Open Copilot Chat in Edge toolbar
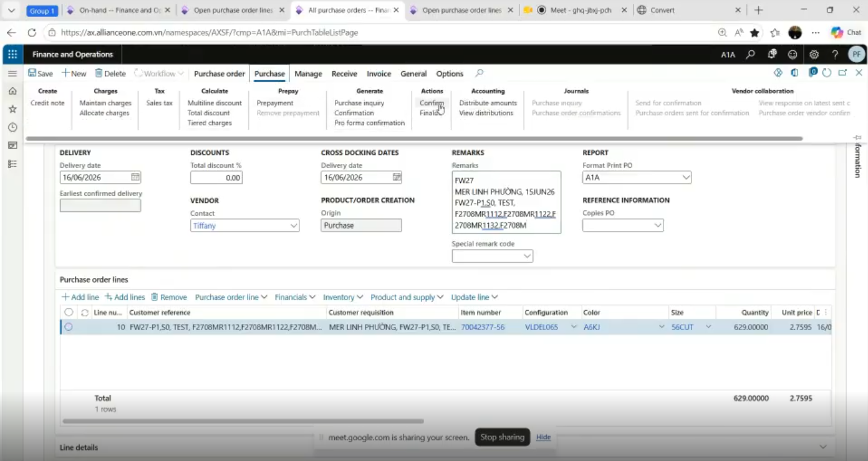 pos(846,32)
